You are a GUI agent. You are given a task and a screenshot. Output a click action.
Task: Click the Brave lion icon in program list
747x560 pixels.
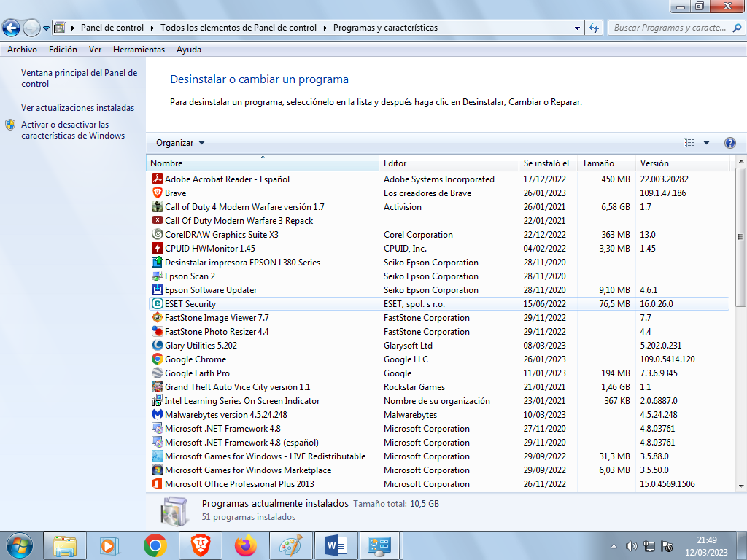point(158,192)
